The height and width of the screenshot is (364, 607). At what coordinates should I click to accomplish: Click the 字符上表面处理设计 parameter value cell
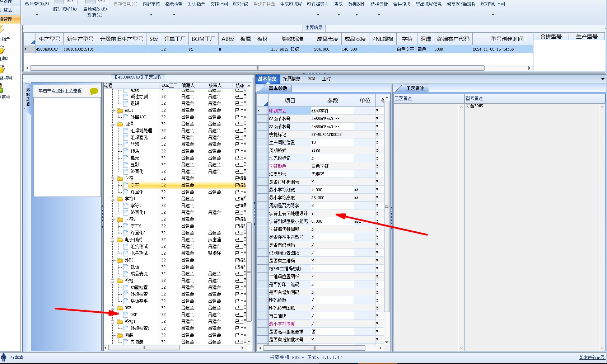click(x=332, y=213)
